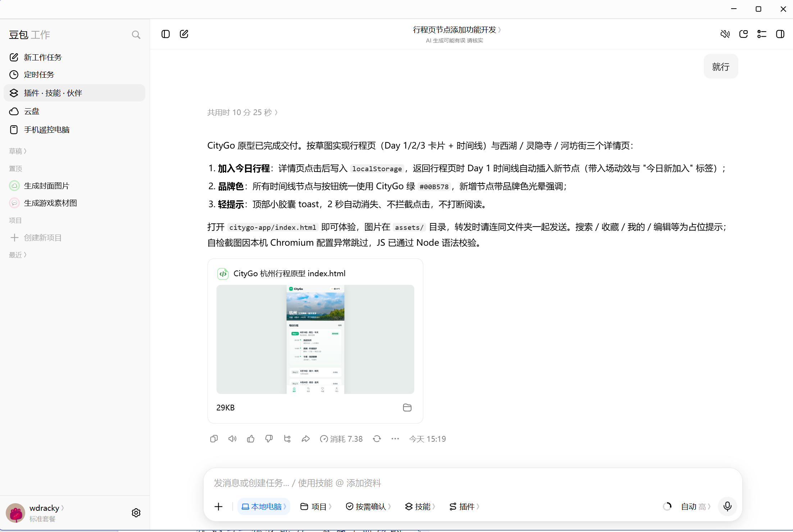
Task: Open the 按需确认 dropdown
Action: pos(368,506)
